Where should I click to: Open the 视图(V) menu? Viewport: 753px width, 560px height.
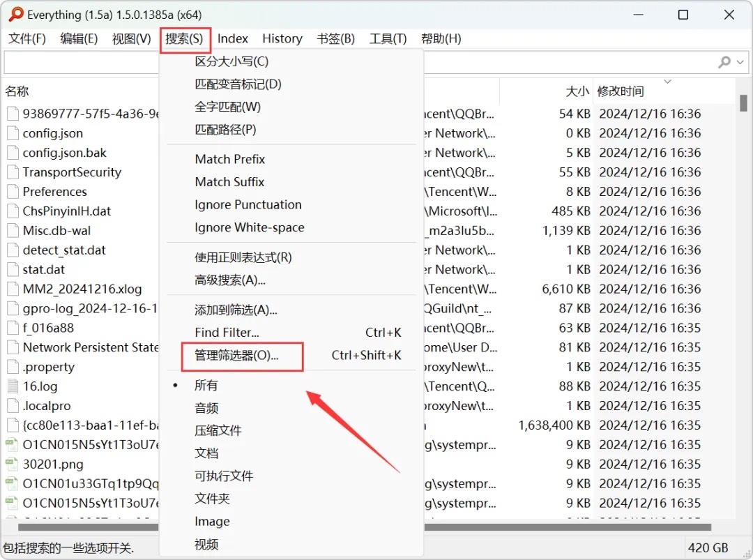(x=131, y=38)
